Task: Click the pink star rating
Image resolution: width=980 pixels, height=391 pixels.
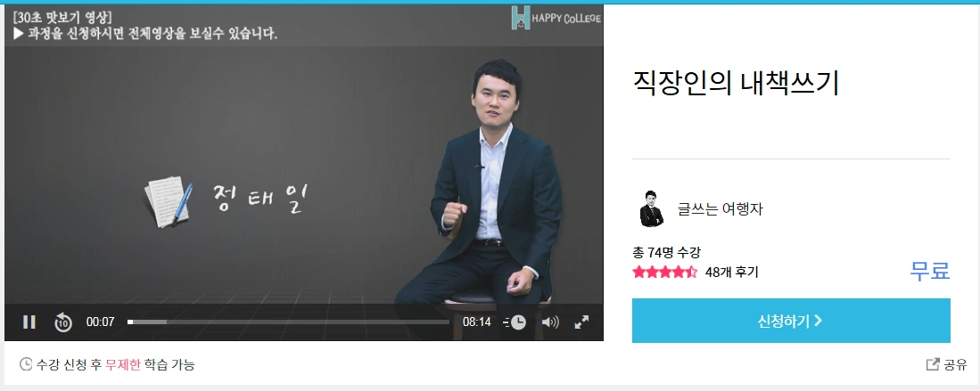Action: [664, 273]
